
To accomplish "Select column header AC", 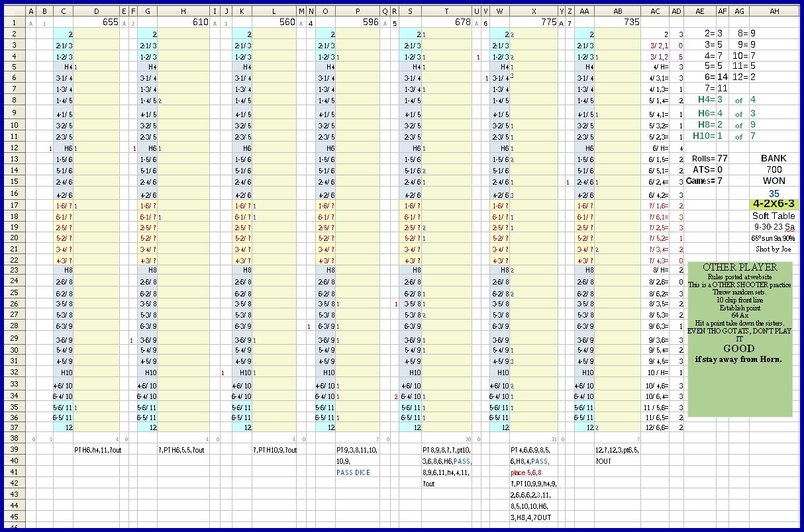I will tap(655, 11).
